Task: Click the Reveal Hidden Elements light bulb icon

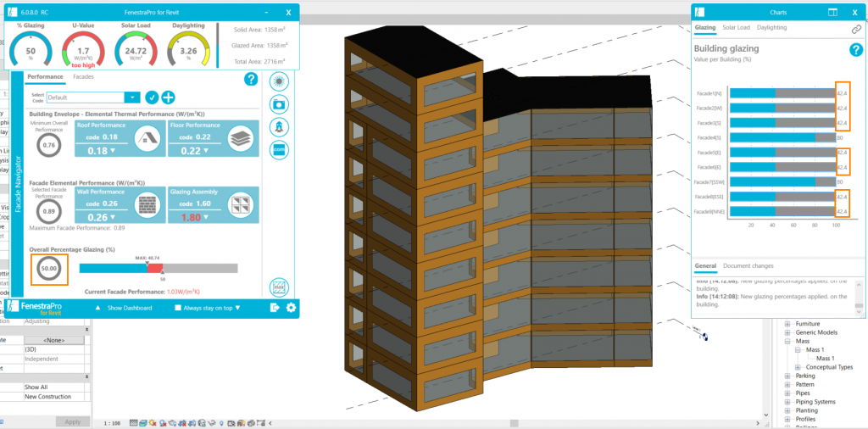Action: [x=221, y=423]
